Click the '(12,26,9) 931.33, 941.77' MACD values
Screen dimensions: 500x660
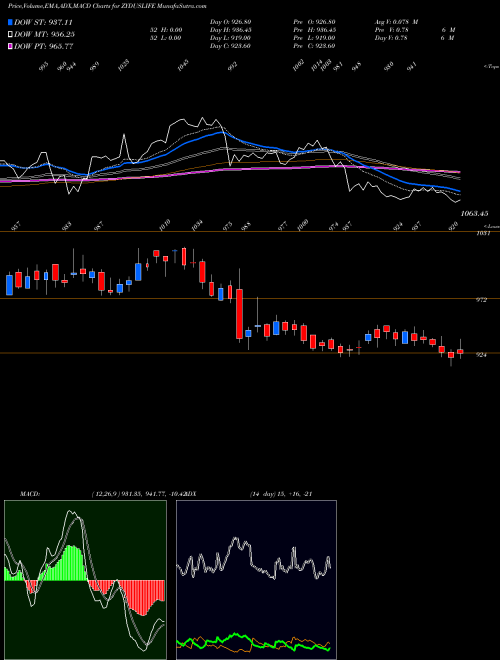(127, 494)
